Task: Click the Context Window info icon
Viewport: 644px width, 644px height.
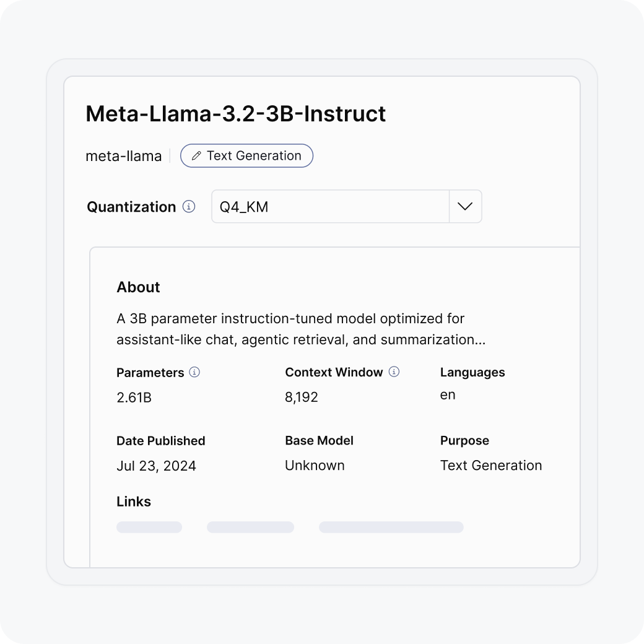Action: [394, 372]
